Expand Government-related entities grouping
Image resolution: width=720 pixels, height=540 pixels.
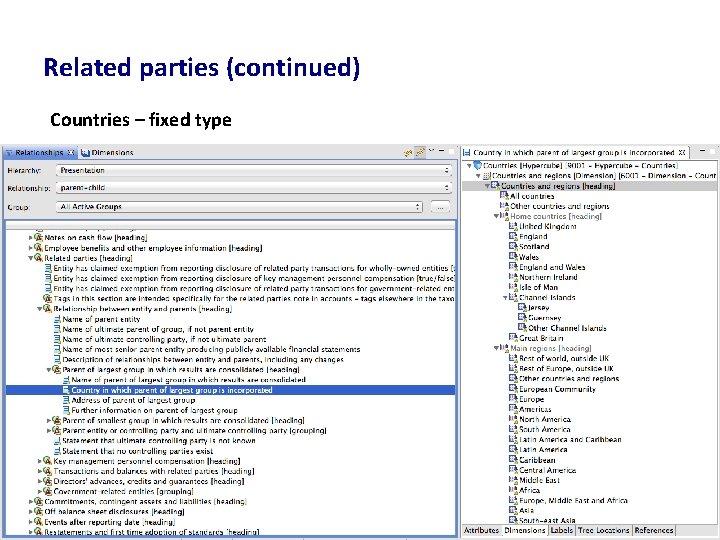coord(40,491)
